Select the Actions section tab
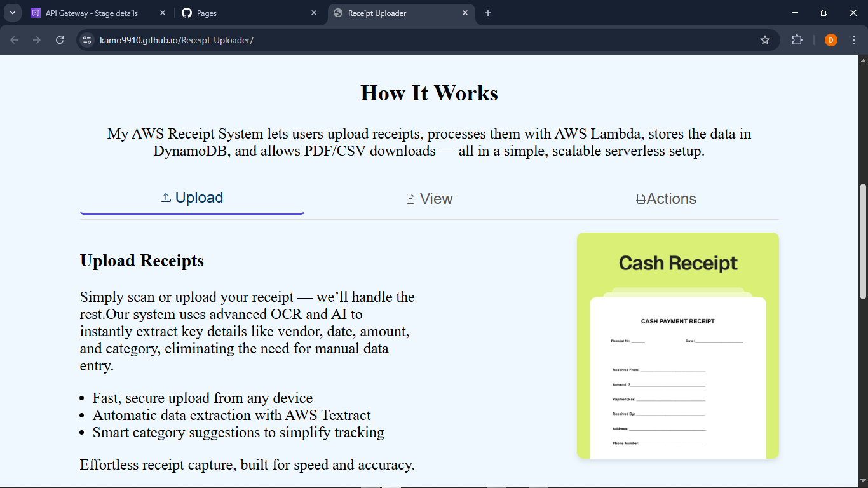Viewport: 868px width, 488px height. [x=666, y=199]
